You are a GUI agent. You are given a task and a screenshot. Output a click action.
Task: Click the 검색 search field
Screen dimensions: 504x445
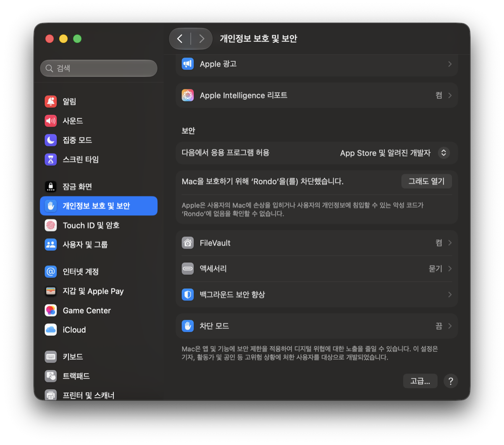pyautogui.click(x=99, y=68)
